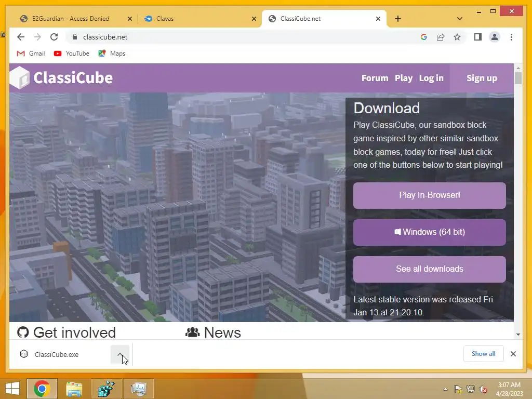Bookmark this tab with the star icon

(457, 37)
